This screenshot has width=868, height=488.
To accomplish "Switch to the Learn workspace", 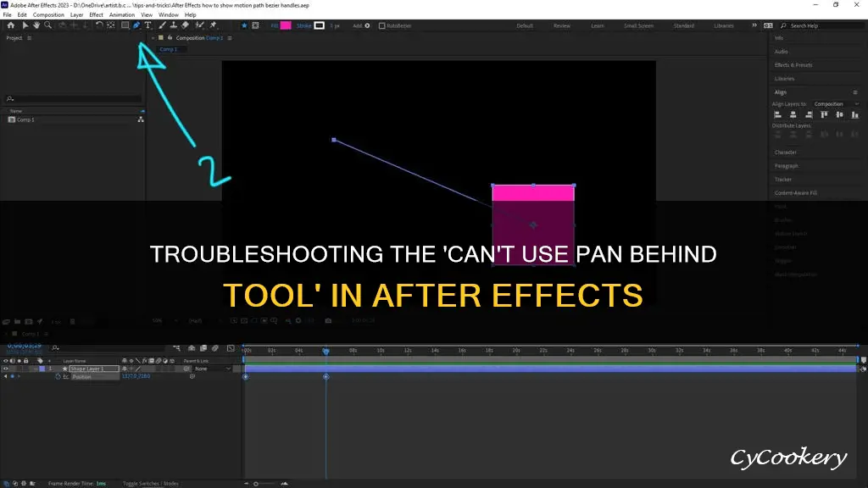I will (598, 25).
